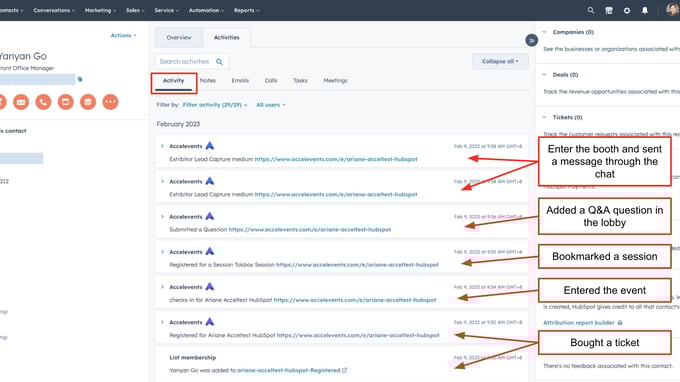Open the Conversations menu

pos(54,10)
